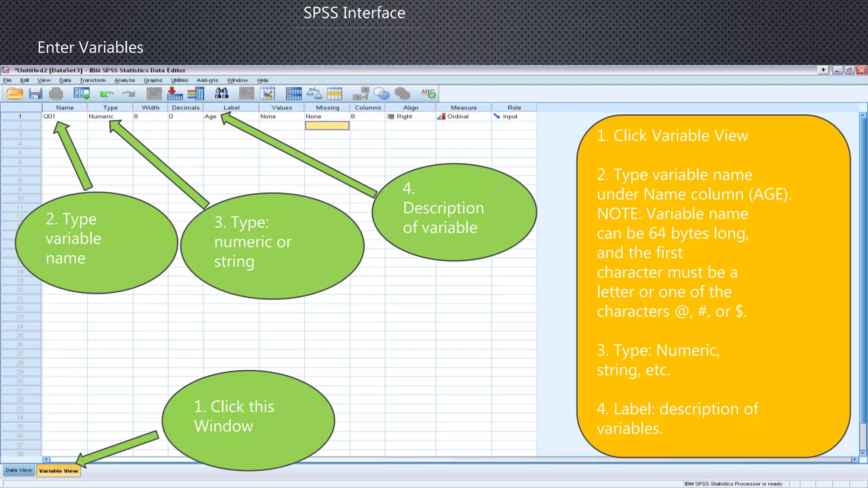The width and height of the screenshot is (868, 488).
Task: Click the Width column header
Action: pos(150,108)
